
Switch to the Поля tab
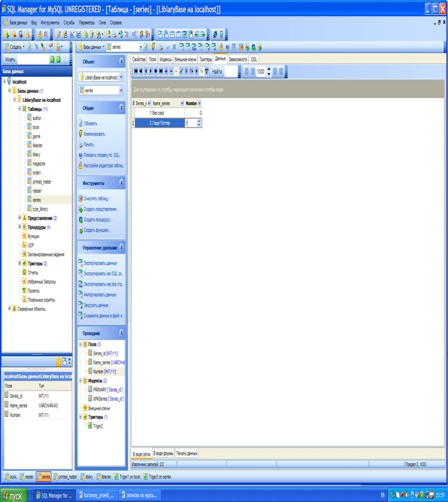point(153,59)
